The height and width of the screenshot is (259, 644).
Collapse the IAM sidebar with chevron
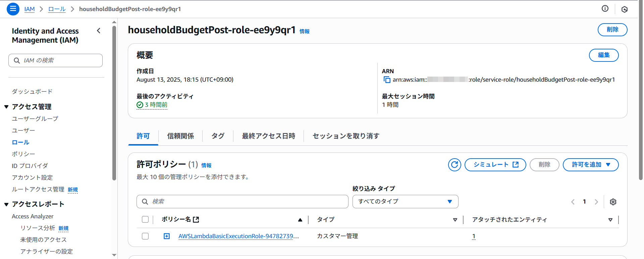[99, 31]
